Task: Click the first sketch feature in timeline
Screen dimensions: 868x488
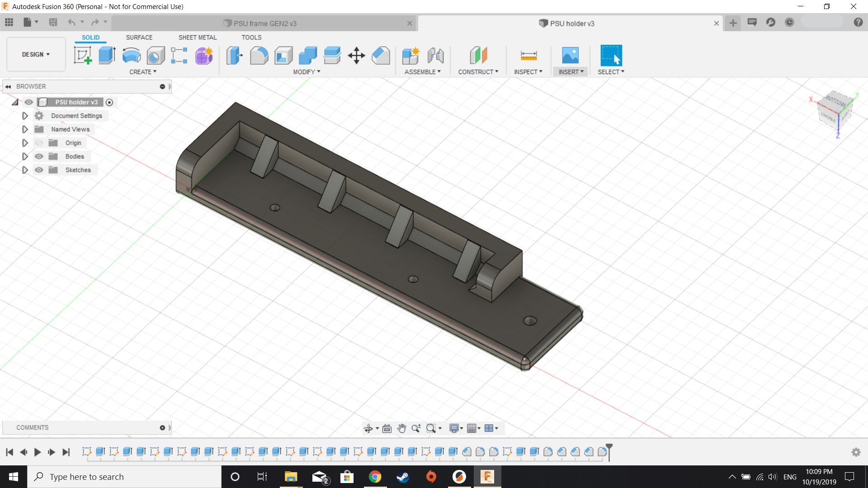Action: click(x=87, y=451)
